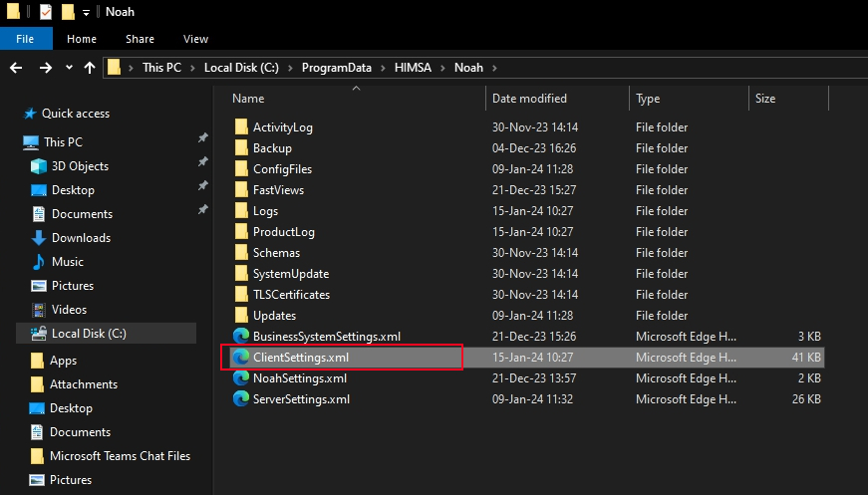Screen dimensions: 868x495
Task: Click the Schemas folder icon
Action: point(241,253)
